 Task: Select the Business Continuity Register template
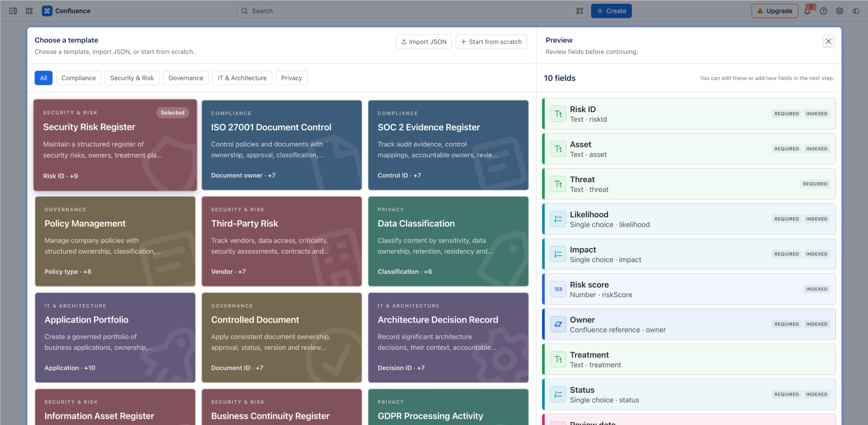point(282,407)
